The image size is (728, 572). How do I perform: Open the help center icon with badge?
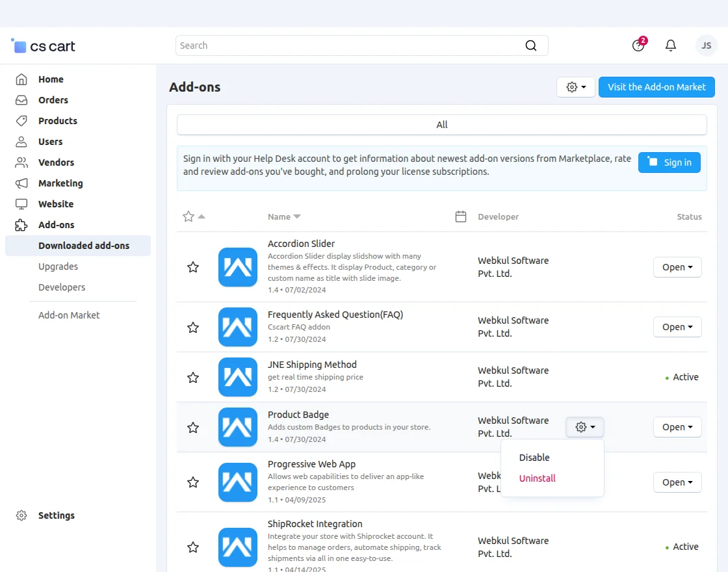[638, 45]
